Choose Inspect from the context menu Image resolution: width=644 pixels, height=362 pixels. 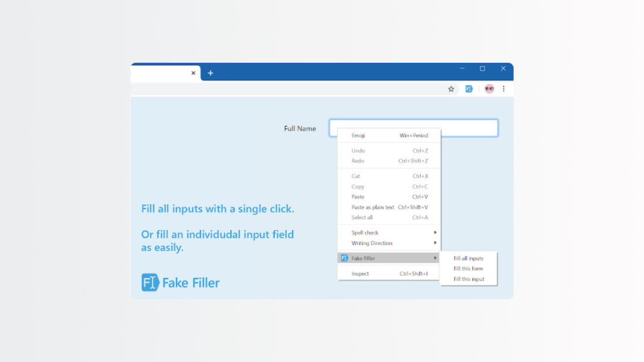[x=389, y=274]
